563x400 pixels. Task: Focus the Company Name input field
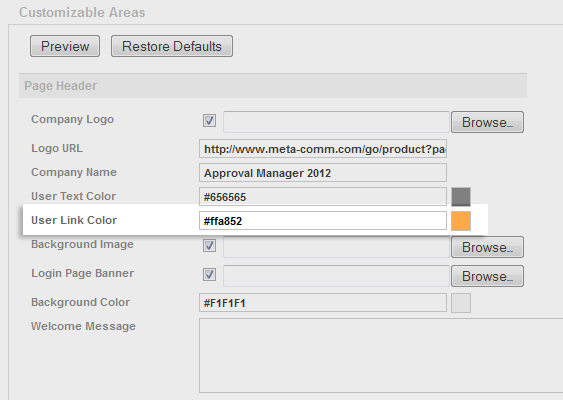pos(323,173)
